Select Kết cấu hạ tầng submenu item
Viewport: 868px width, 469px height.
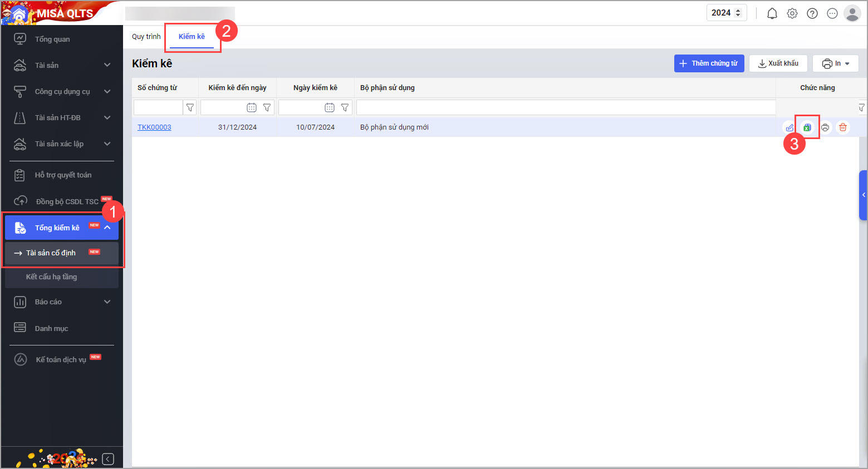tap(62, 277)
